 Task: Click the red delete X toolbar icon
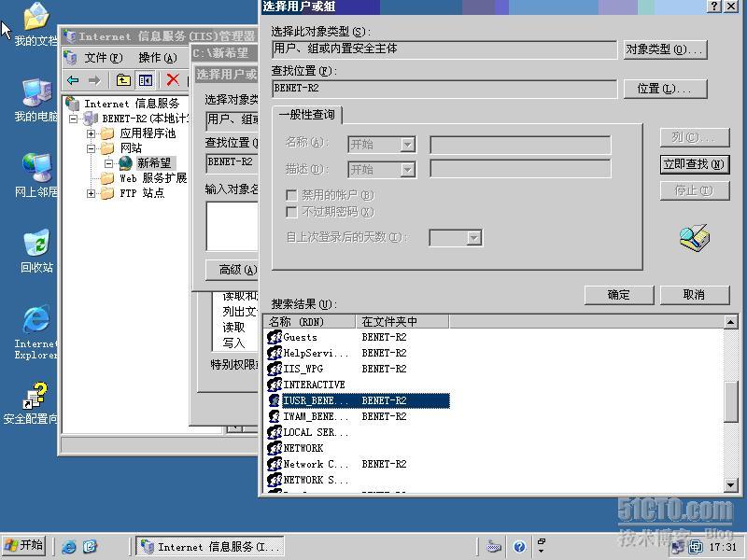[x=173, y=80]
